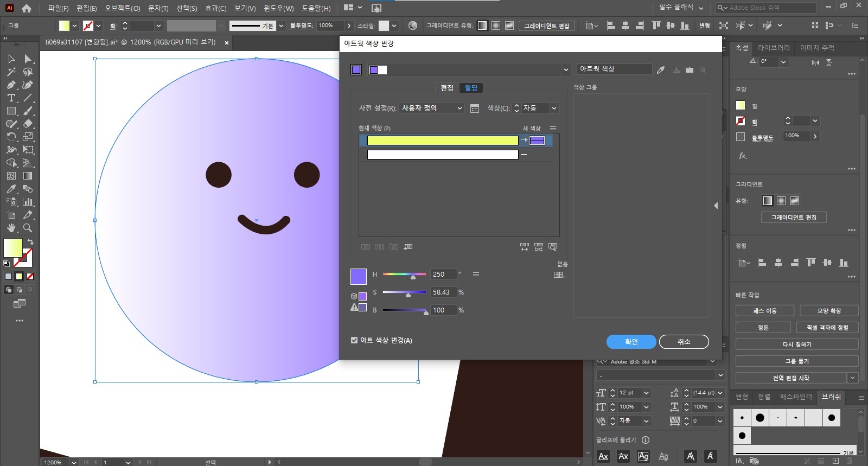Image resolution: width=868 pixels, height=466 pixels.
Task: Click the color group folder icon
Action: tap(689, 70)
